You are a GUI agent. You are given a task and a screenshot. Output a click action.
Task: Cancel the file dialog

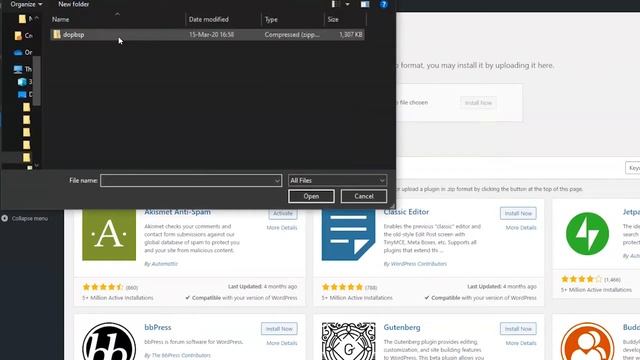tap(364, 196)
